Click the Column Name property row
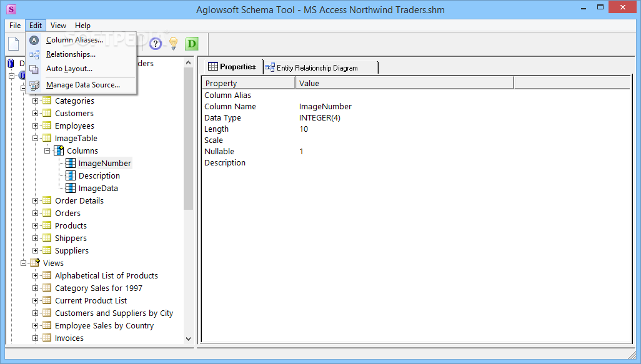The image size is (641, 364). click(415, 107)
